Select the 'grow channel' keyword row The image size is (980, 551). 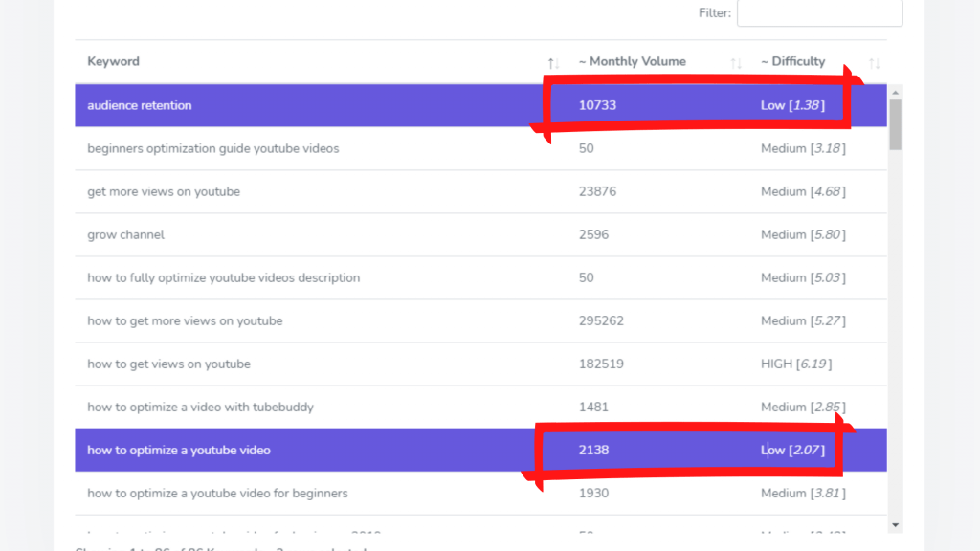[x=126, y=235]
